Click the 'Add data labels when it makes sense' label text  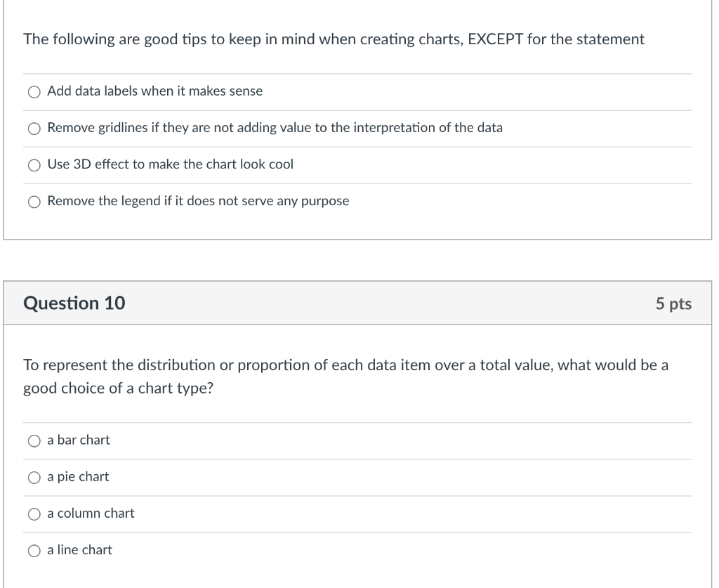pos(155,91)
